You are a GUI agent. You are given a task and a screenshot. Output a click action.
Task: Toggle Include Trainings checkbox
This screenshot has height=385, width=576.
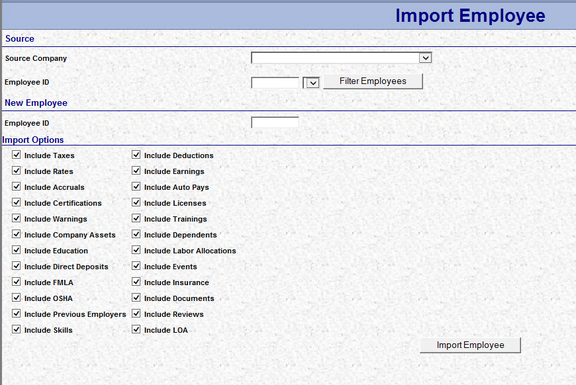136,218
